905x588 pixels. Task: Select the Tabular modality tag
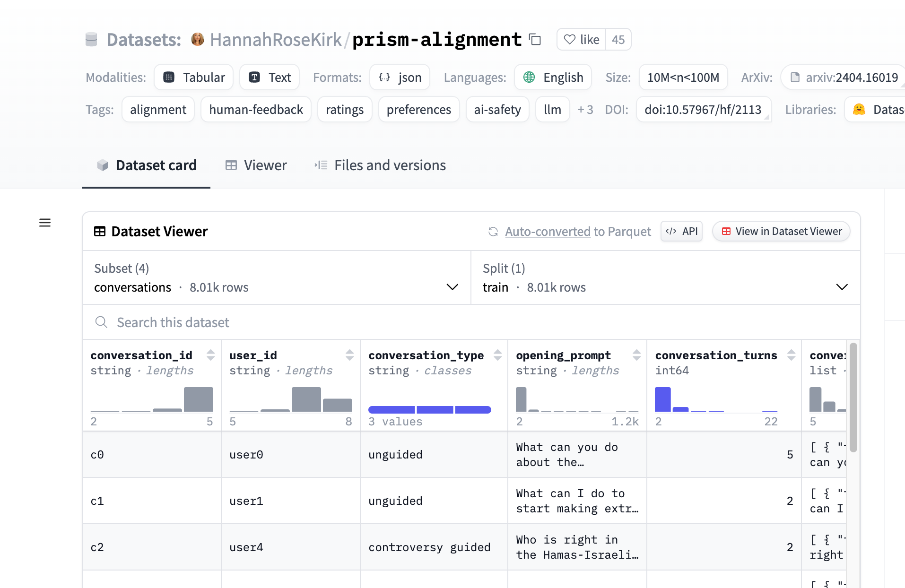(194, 78)
